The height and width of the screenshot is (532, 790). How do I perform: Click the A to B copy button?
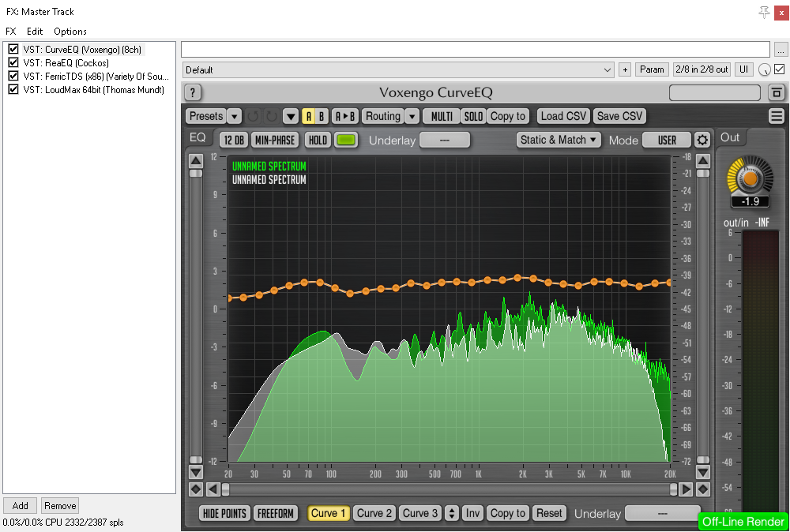click(345, 116)
